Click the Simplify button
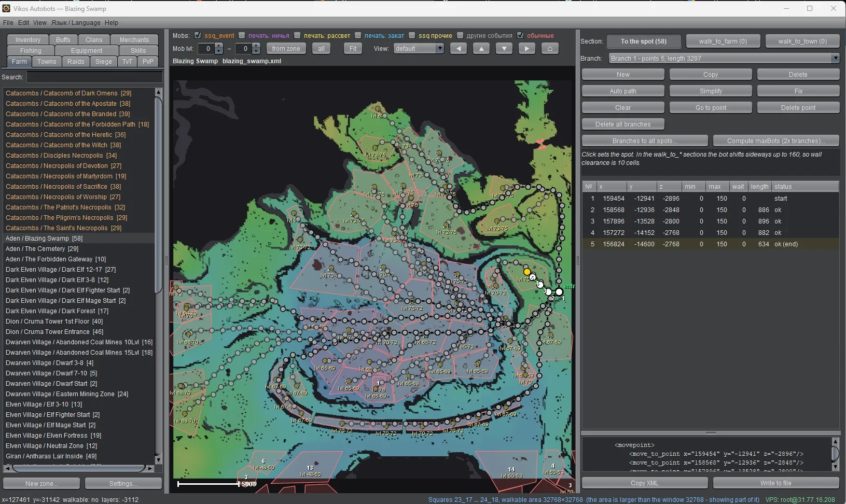 (711, 91)
